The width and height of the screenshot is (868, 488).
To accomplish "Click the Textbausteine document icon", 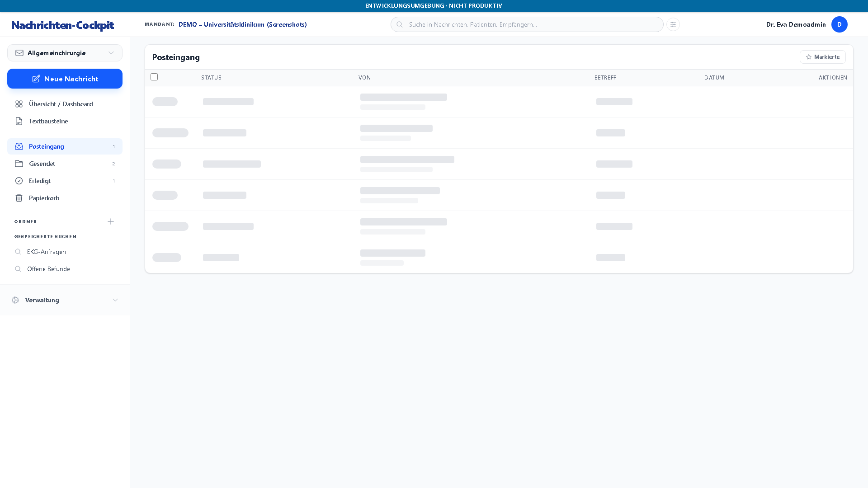I will [x=19, y=121].
